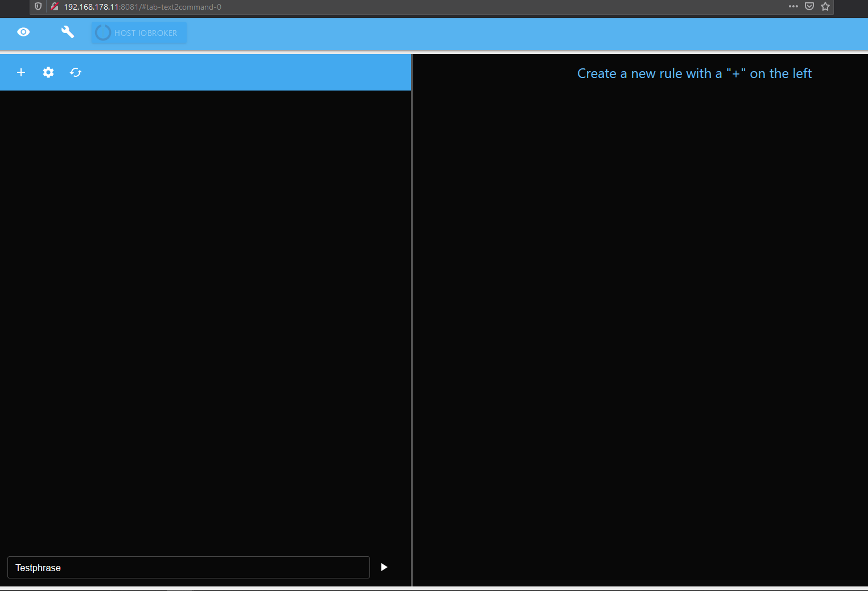Open browser page actions ellipsis menu
This screenshot has height=591, width=868.
pos(793,6)
